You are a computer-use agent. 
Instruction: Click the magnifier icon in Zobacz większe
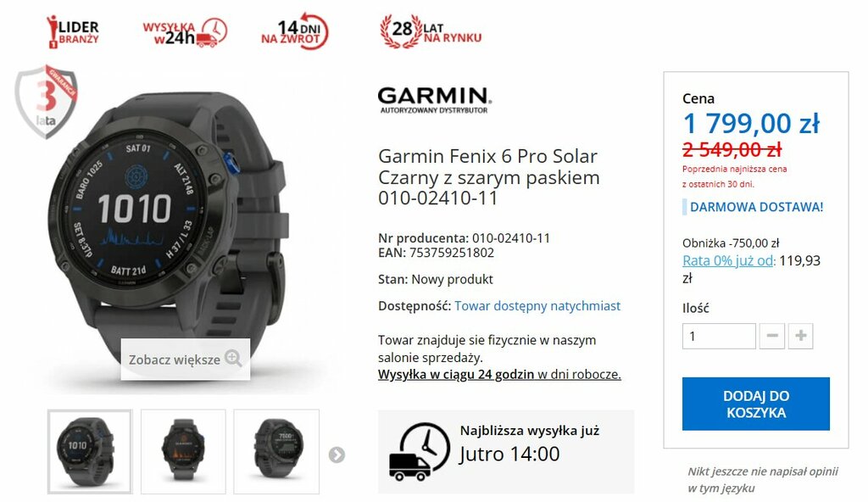pos(234,359)
